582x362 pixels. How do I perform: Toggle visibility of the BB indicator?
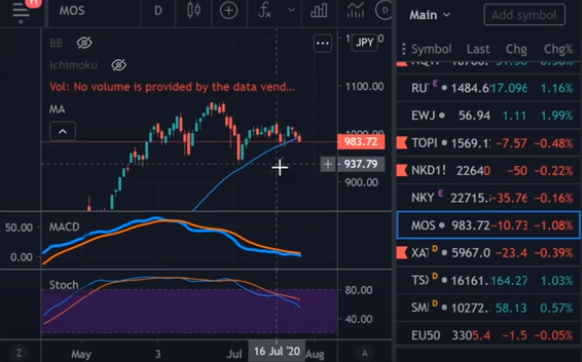click(x=84, y=43)
